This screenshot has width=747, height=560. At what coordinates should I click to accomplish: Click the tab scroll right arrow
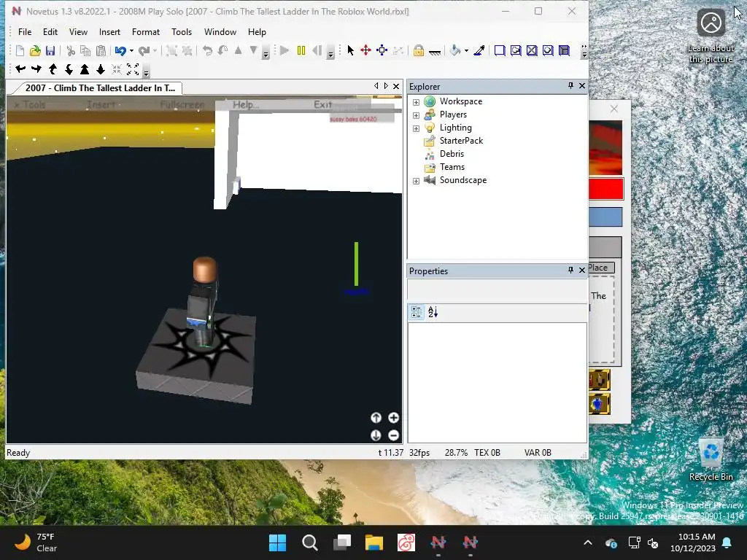pos(386,86)
